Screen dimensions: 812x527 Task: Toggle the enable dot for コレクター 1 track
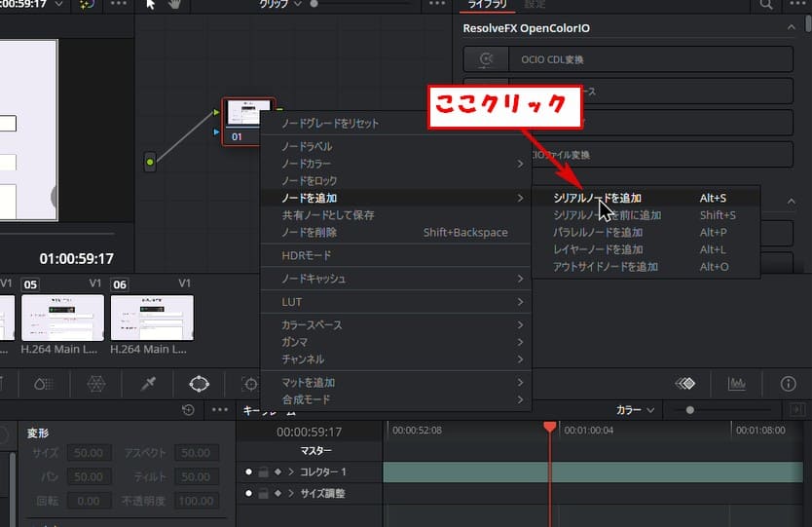point(249,472)
